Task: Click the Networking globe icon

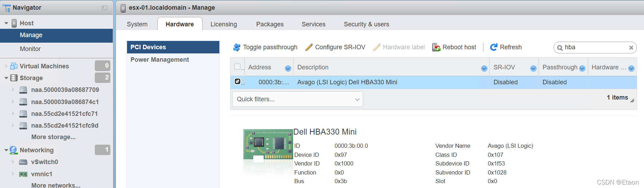Action: click(x=13, y=150)
